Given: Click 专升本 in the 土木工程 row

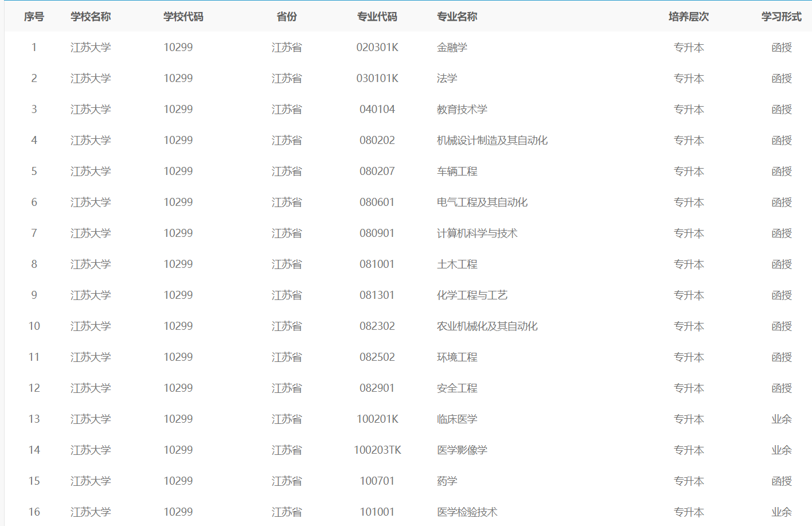Looking at the screenshot, I should [689, 264].
